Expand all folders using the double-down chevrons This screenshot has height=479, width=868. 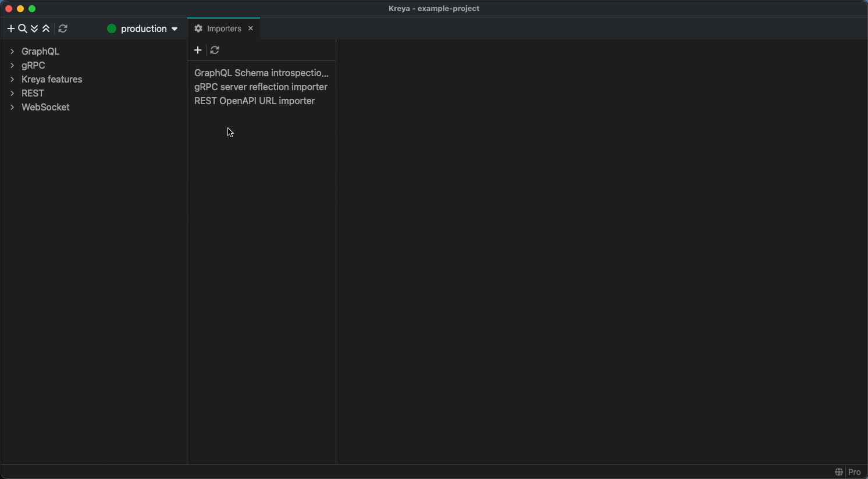(x=35, y=29)
